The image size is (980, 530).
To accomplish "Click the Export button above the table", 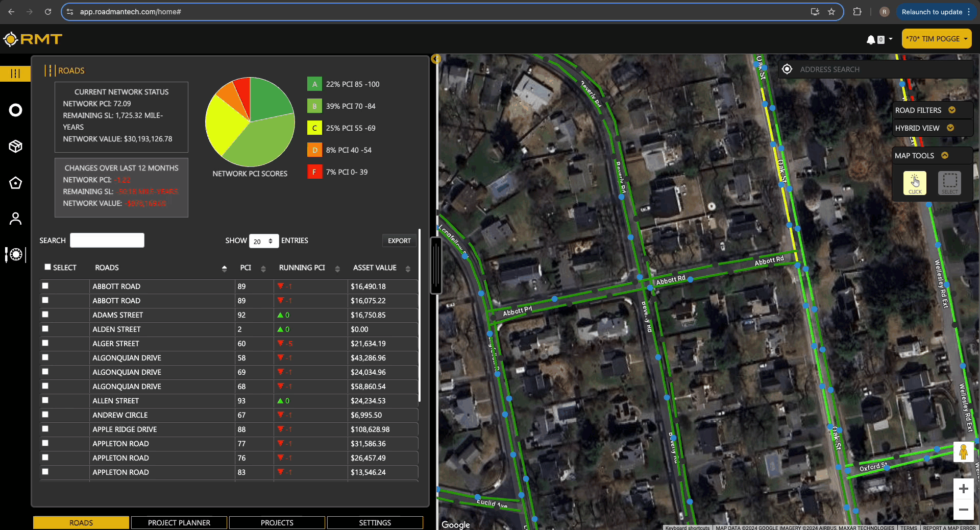I will pos(399,240).
